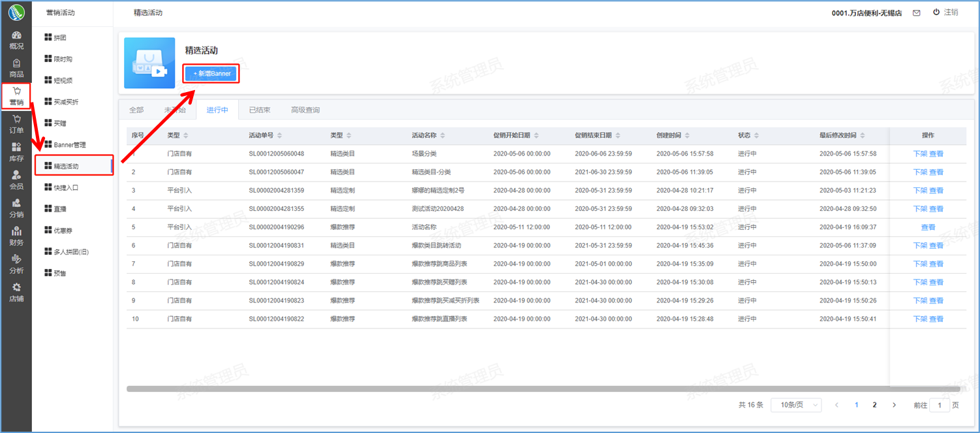
Task: Click the mail envelope icon in header
Action: 917,13
